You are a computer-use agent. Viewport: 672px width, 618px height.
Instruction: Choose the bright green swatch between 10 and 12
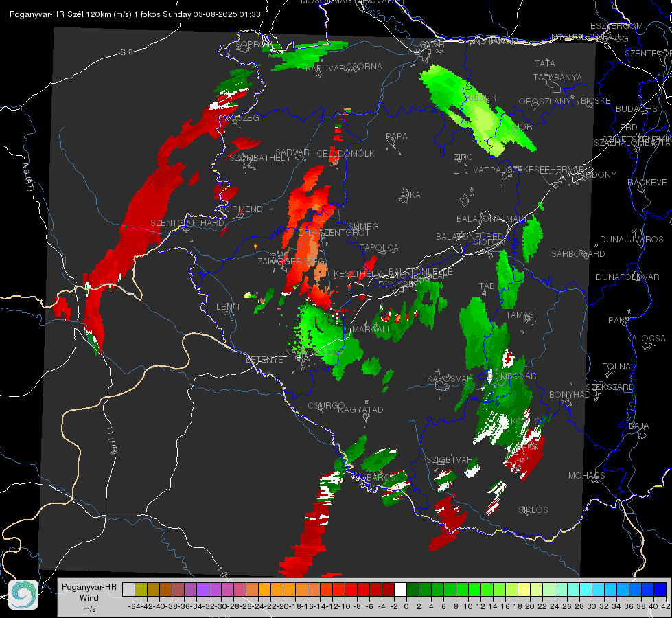point(474,589)
